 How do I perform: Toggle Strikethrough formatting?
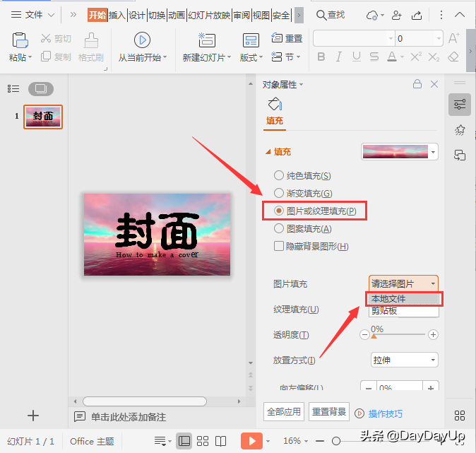pyautogui.click(x=374, y=57)
